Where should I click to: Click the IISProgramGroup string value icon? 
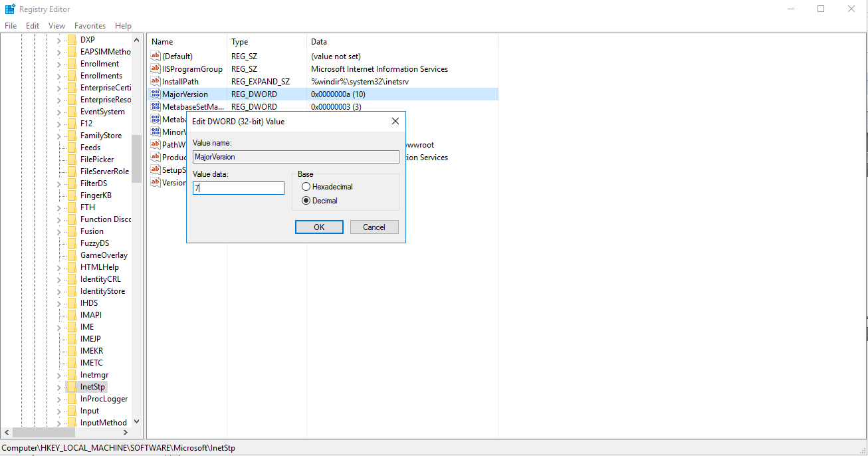(156, 69)
